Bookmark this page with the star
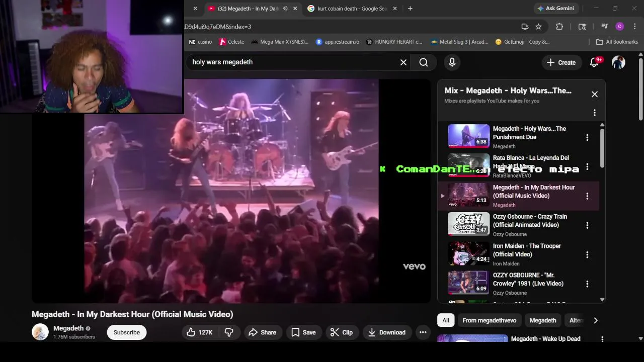The width and height of the screenshot is (644, 362). (538, 27)
